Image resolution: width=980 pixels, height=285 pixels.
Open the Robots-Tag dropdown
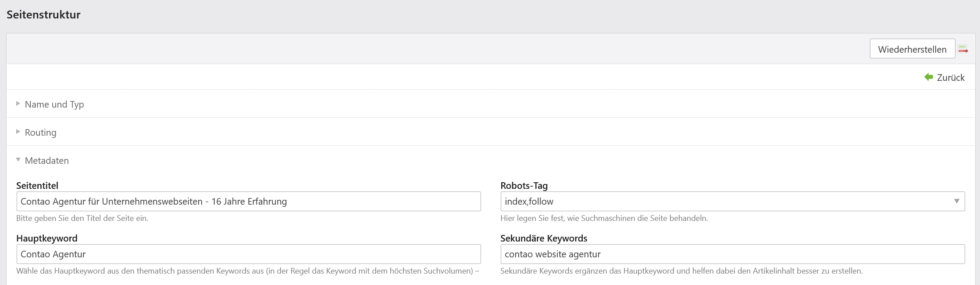(x=733, y=201)
